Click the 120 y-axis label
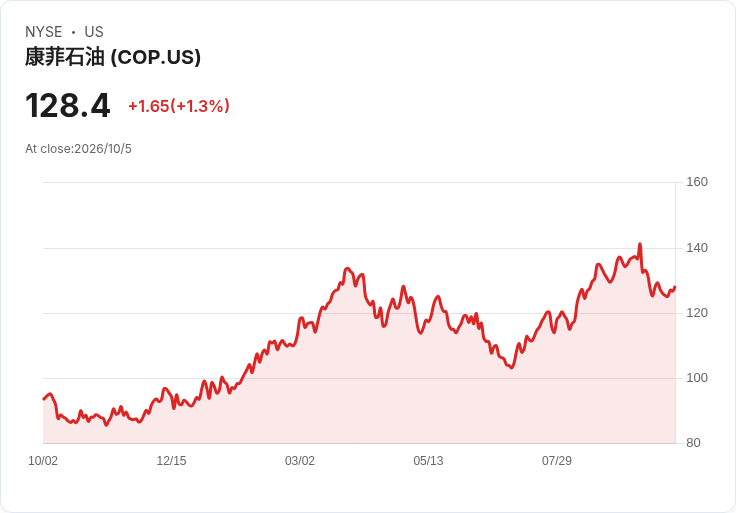 click(697, 313)
